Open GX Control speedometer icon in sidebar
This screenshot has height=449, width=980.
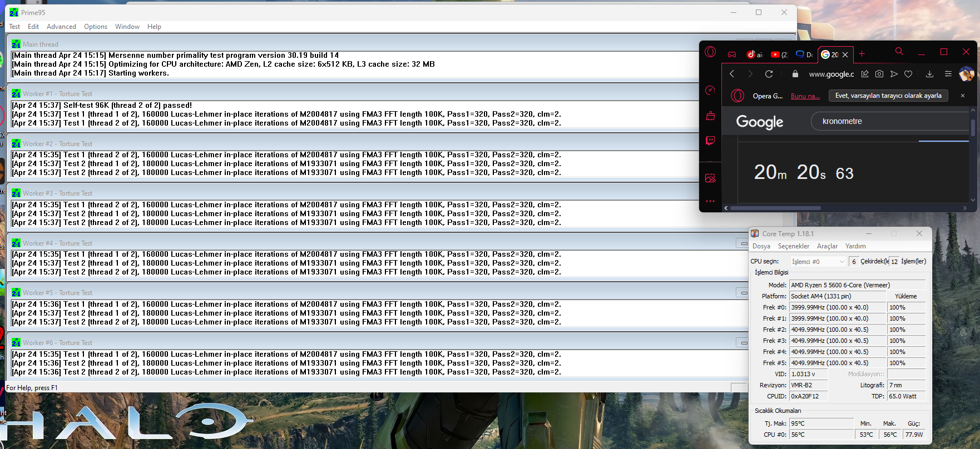click(710, 91)
